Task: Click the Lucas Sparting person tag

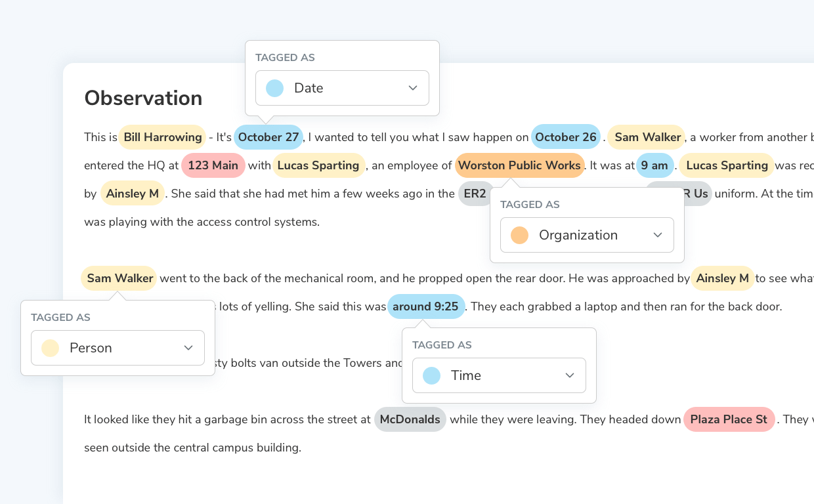Action: [319, 165]
